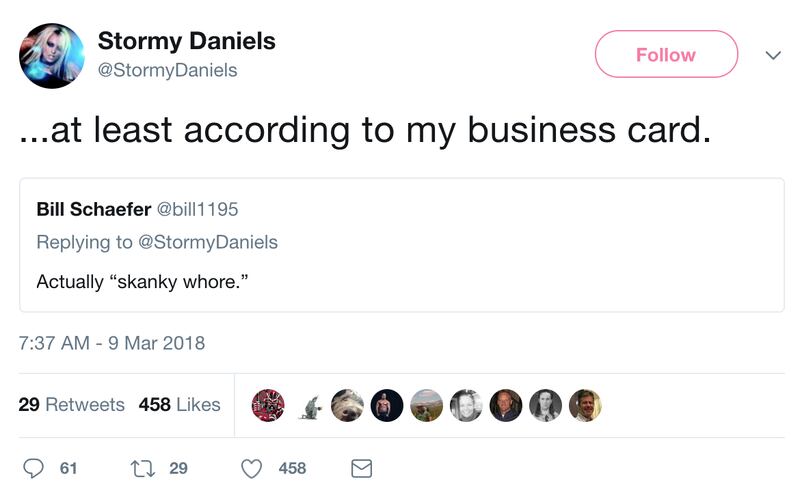
Task: Click the envelope direct message icon
Action: point(361,468)
